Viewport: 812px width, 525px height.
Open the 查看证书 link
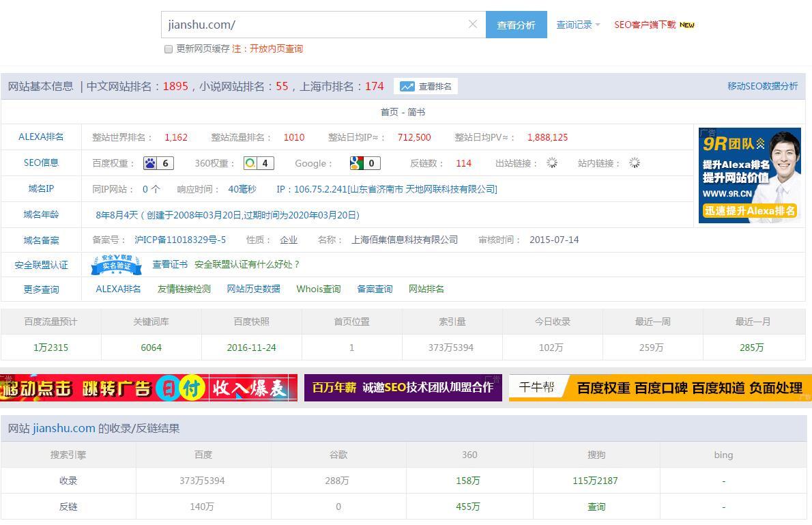pos(169,264)
